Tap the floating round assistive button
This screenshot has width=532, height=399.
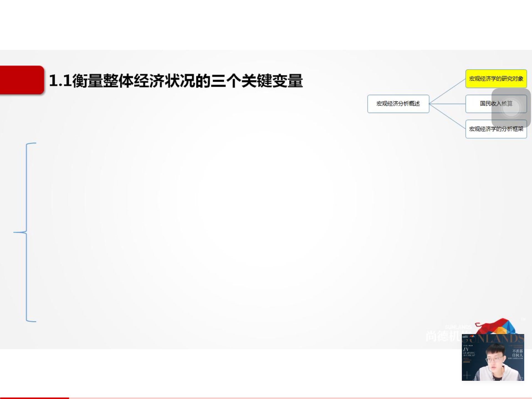[x=511, y=108]
